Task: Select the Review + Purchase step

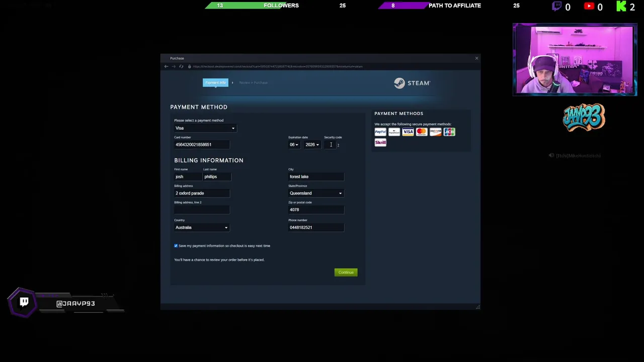Action: tap(253, 82)
